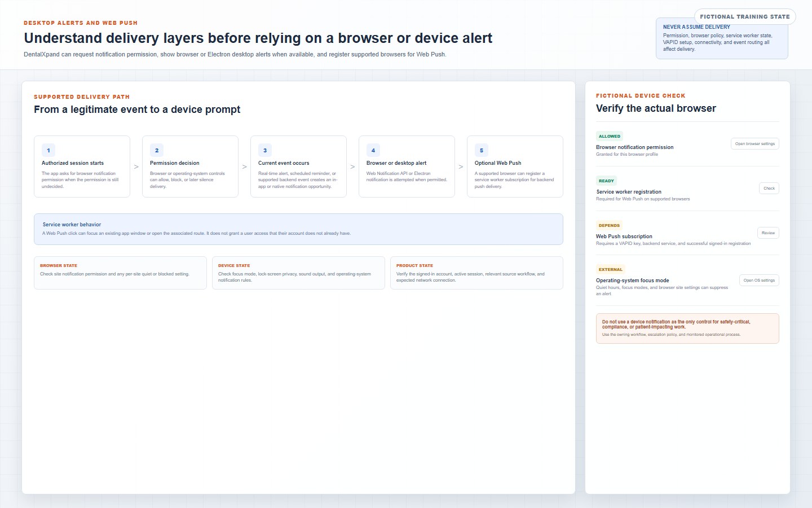Open the Authorized session starts card title
The width and height of the screenshot is (812, 508).
[x=73, y=163]
